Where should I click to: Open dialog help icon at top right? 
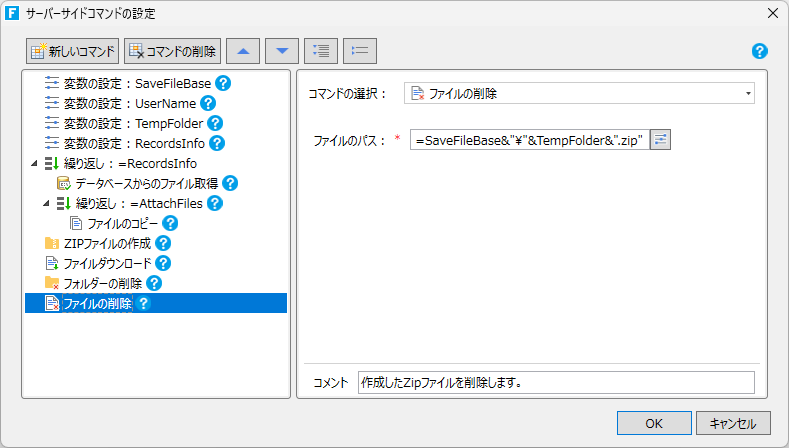pos(759,51)
